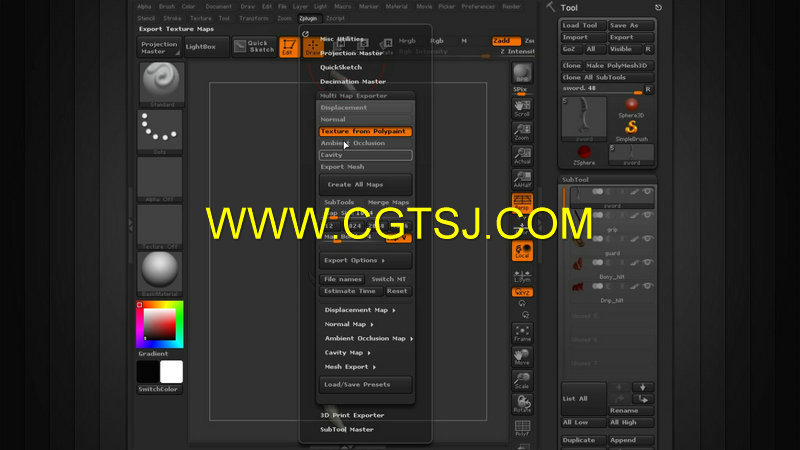Expand the Decimation Master plugin

click(353, 82)
